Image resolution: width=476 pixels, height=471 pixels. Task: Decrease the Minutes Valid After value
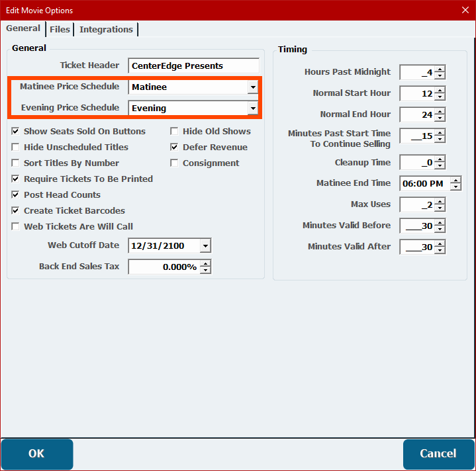pyautogui.click(x=440, y=250)
